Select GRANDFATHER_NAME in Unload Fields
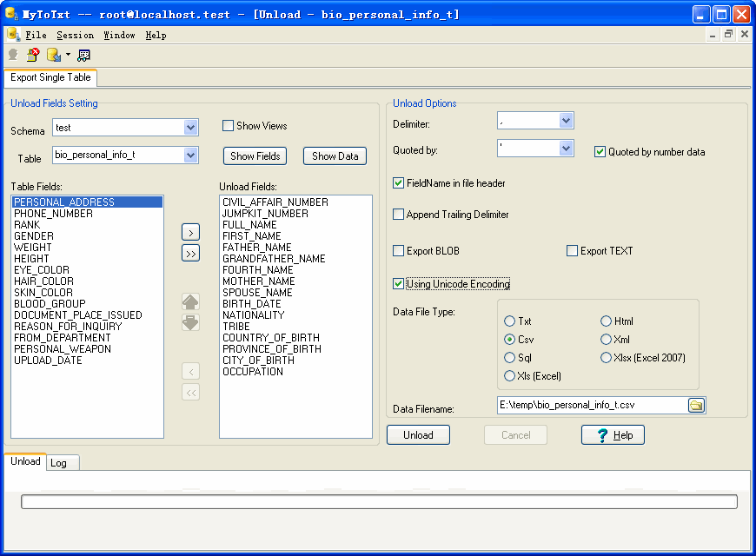This screenshot has width=756, height=556. (295, 259)
